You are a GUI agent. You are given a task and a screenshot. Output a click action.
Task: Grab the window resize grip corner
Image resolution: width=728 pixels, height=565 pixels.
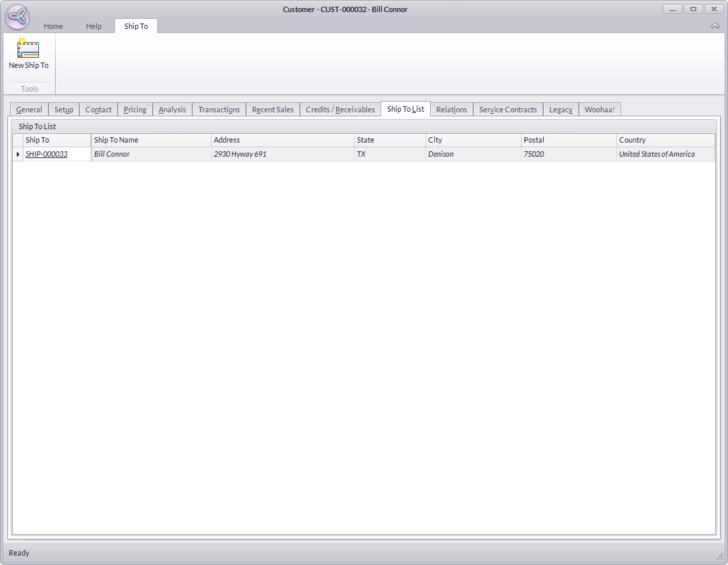(x=720, y=556)
